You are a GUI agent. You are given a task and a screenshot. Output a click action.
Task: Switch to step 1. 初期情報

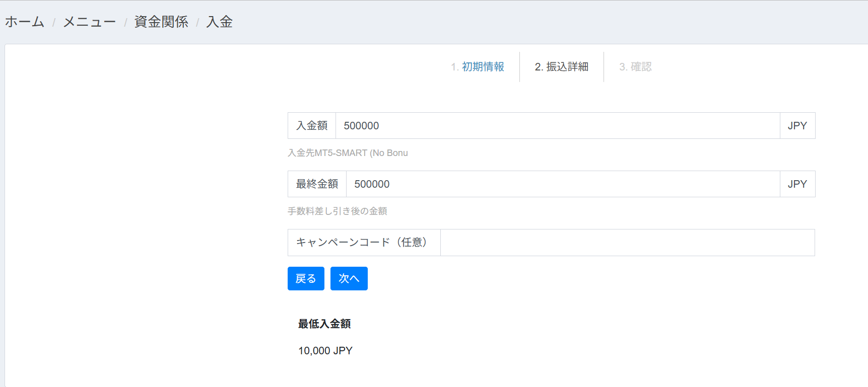[x=478, y=66]
